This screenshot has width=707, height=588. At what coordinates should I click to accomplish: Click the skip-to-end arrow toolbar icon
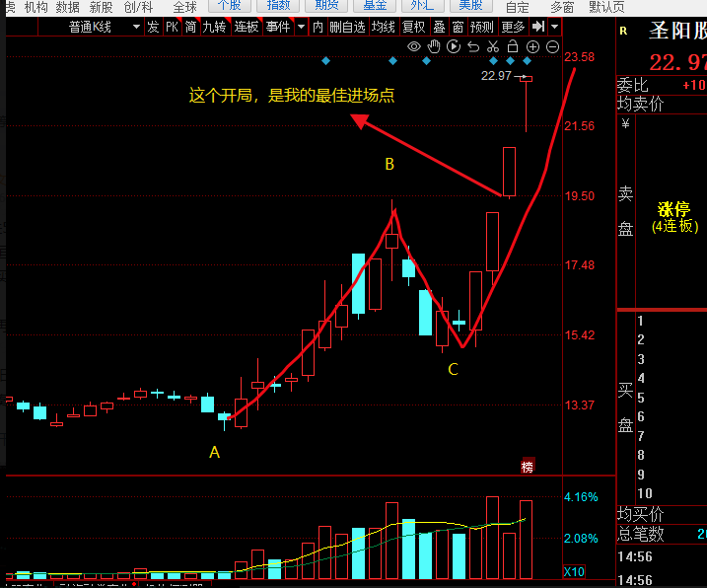[x=538, y=27]
